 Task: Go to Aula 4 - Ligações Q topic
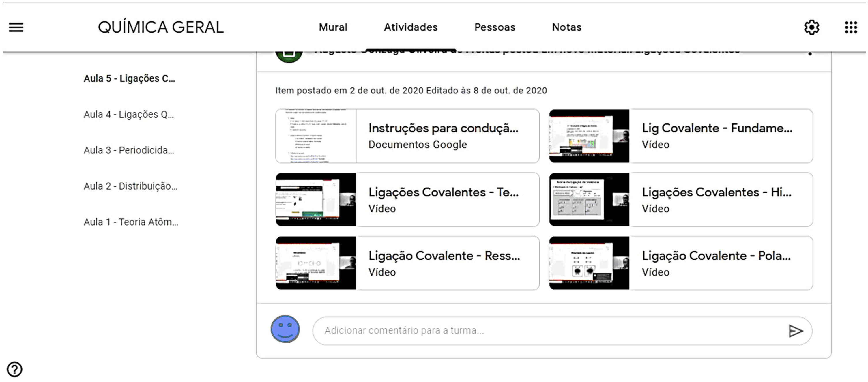[129, 115]
